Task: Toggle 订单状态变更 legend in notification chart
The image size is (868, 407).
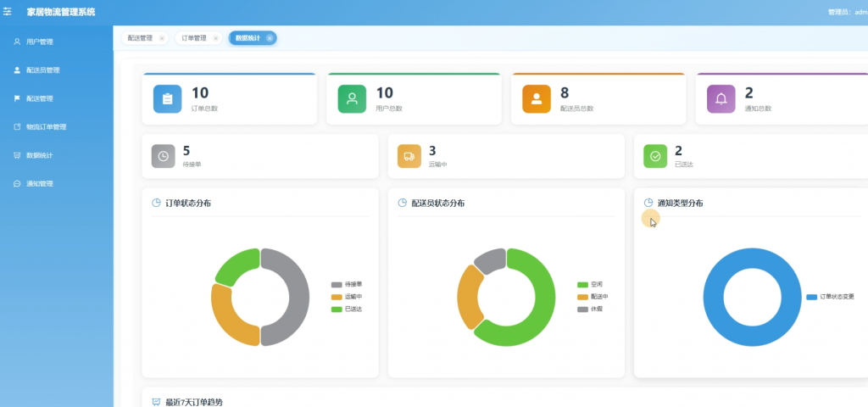Action: [x=831, y=297]
